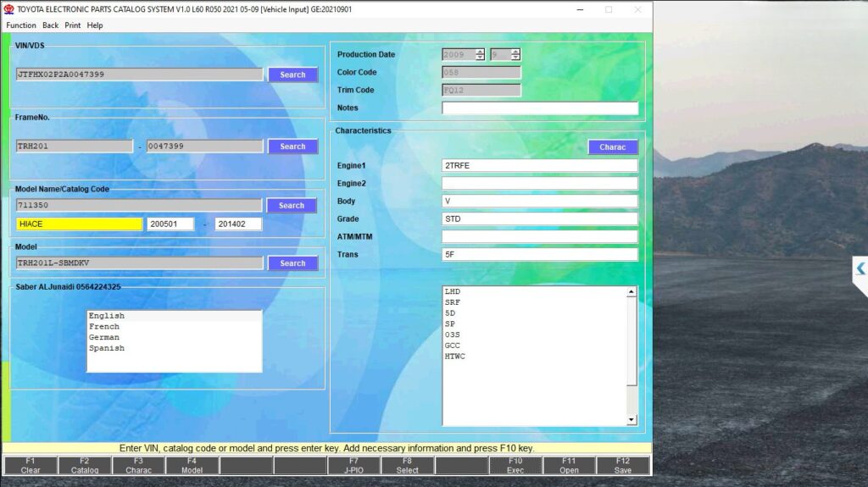Open the Help menu

[95, 25]
